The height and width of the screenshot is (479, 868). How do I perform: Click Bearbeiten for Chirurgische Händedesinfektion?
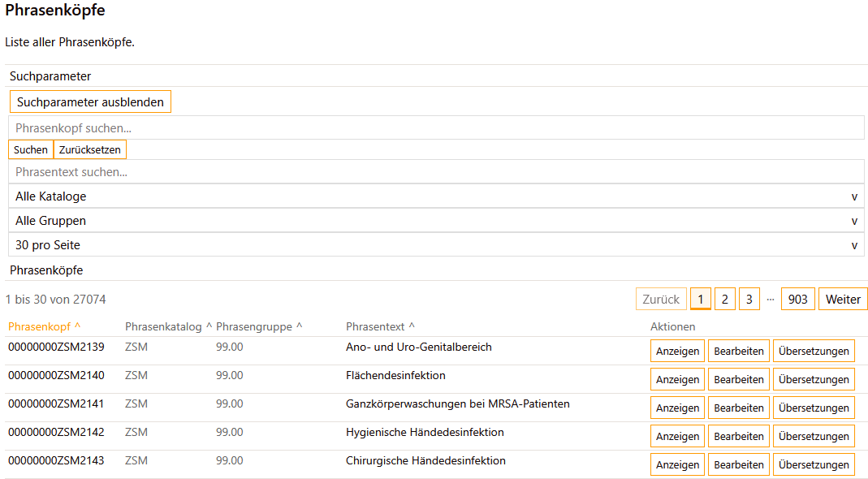[x=738, y=464]
